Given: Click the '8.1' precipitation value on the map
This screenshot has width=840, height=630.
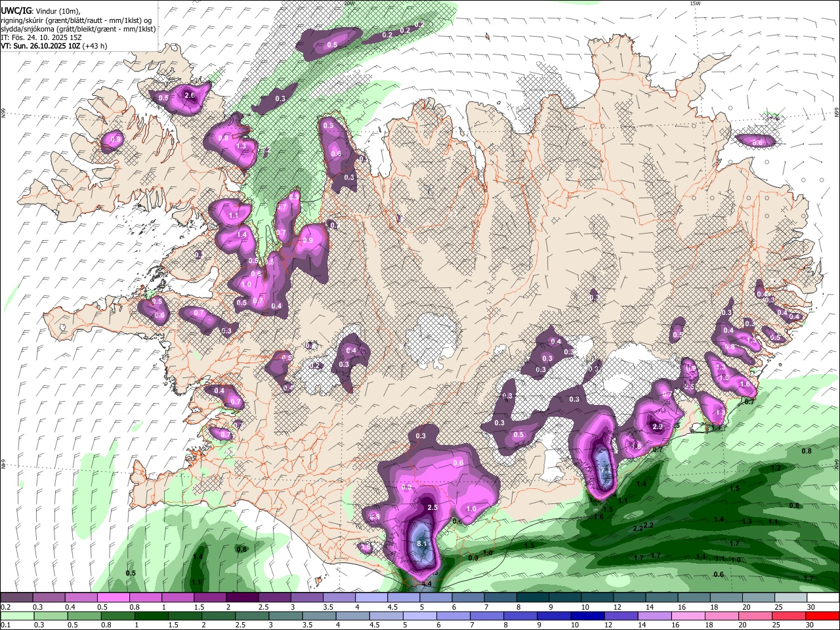Looking at the screenshot, I should tap(422, 544).
